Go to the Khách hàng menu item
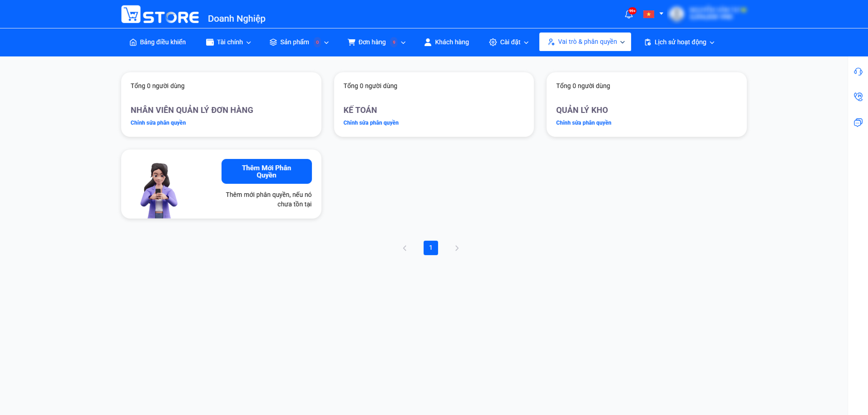This screenshot has height=415, width=868. [x=446, y=42]
